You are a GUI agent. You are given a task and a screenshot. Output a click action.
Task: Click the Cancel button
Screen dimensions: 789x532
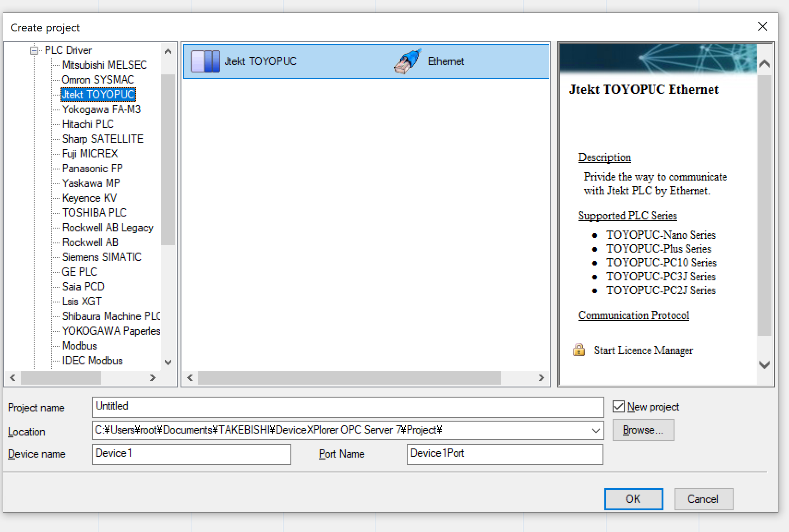[703, 499]
